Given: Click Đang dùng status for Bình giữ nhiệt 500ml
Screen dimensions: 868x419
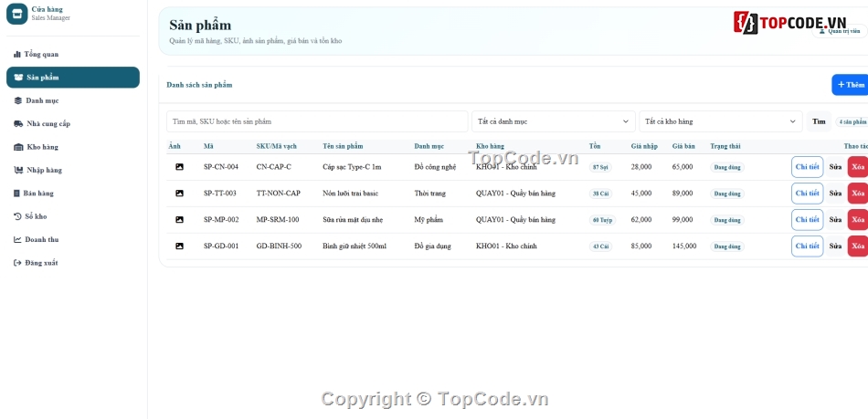Looking at the screenshot, I should [x=727, y=246].
